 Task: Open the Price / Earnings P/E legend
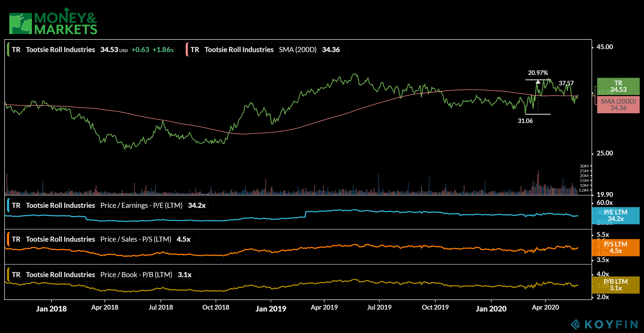(110, 205)
